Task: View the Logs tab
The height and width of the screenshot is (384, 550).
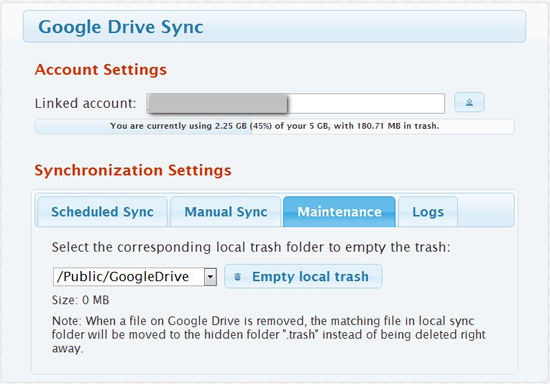Action: pyautogui.click(x=428, y=211)
